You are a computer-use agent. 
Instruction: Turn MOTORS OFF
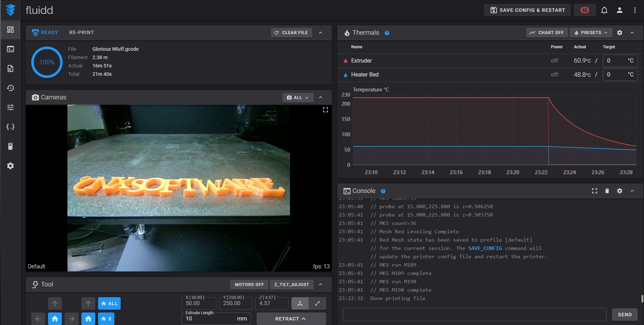(x=249, y=285)
